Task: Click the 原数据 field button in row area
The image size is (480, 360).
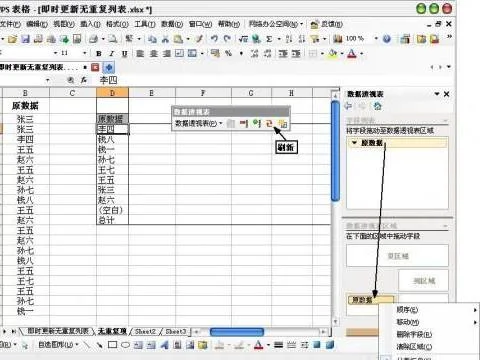Action: pyautogui.click(x=370, y=300)
